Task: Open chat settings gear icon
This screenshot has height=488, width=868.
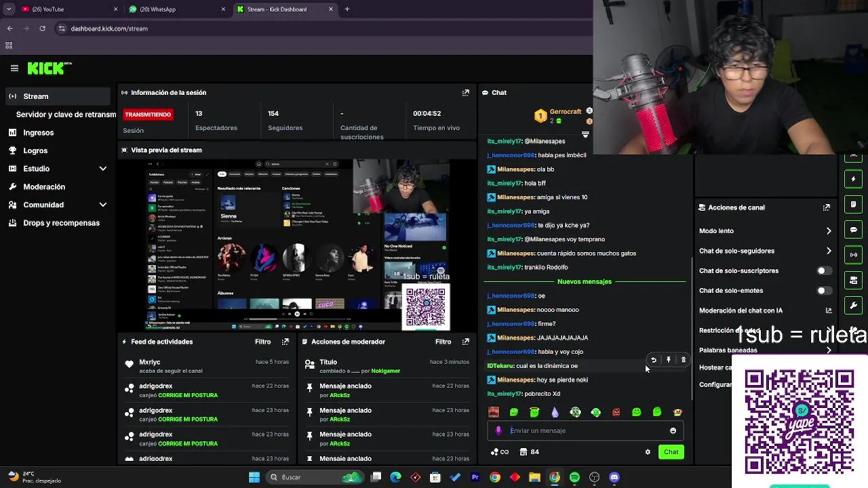Action: pos(648,452)
